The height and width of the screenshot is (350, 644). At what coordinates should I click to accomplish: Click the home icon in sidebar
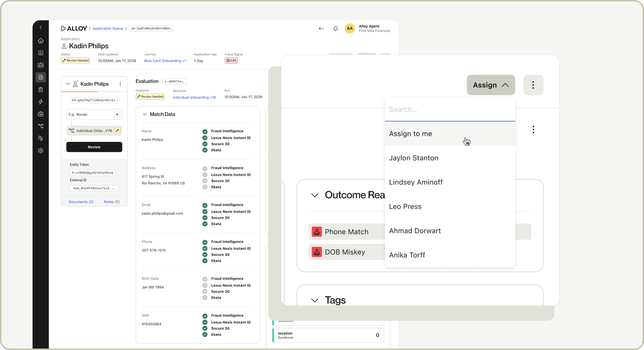point(41,41)
